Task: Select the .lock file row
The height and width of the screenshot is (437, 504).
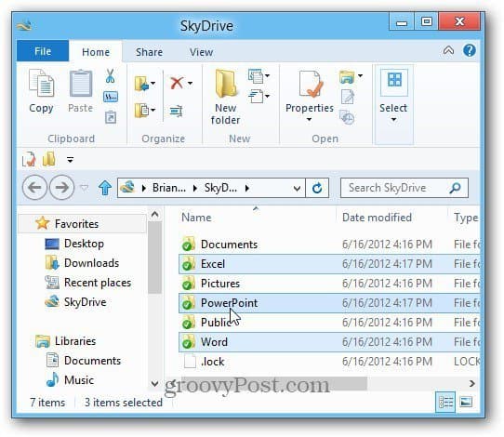Action: point(329,362)
